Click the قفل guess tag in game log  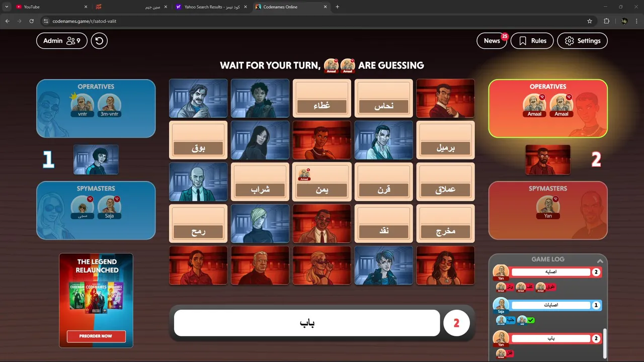coord(505,353)
